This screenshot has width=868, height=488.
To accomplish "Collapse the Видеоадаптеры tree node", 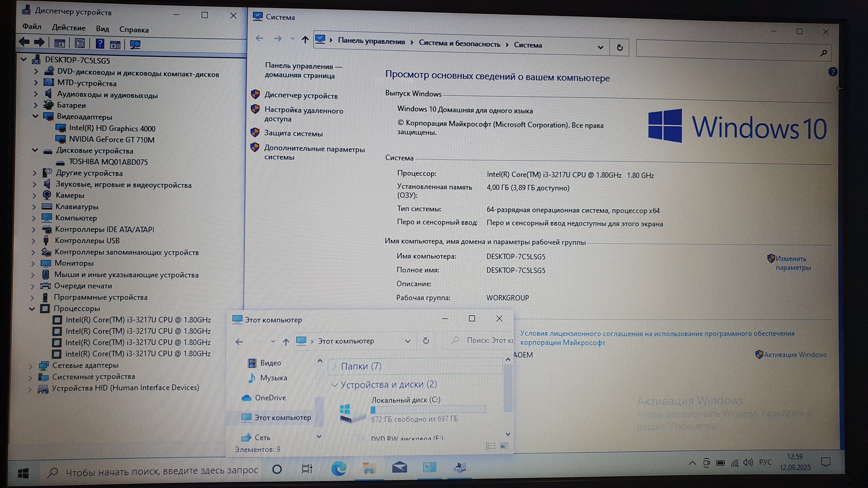I will [x=36, y=116].
